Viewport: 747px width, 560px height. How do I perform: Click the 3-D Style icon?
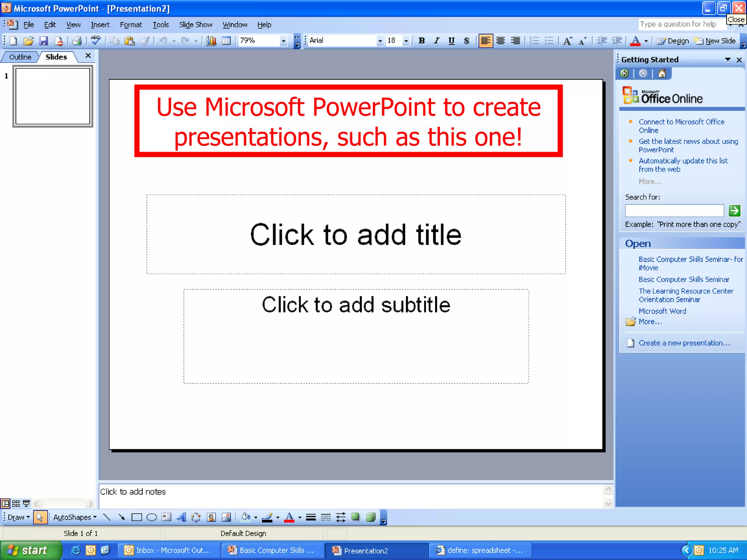371,517
